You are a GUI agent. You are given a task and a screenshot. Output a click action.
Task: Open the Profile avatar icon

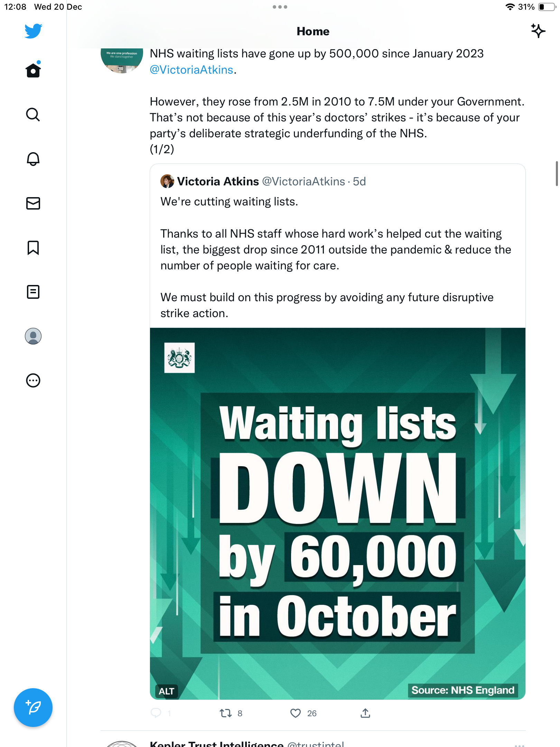tap(33, 336)
